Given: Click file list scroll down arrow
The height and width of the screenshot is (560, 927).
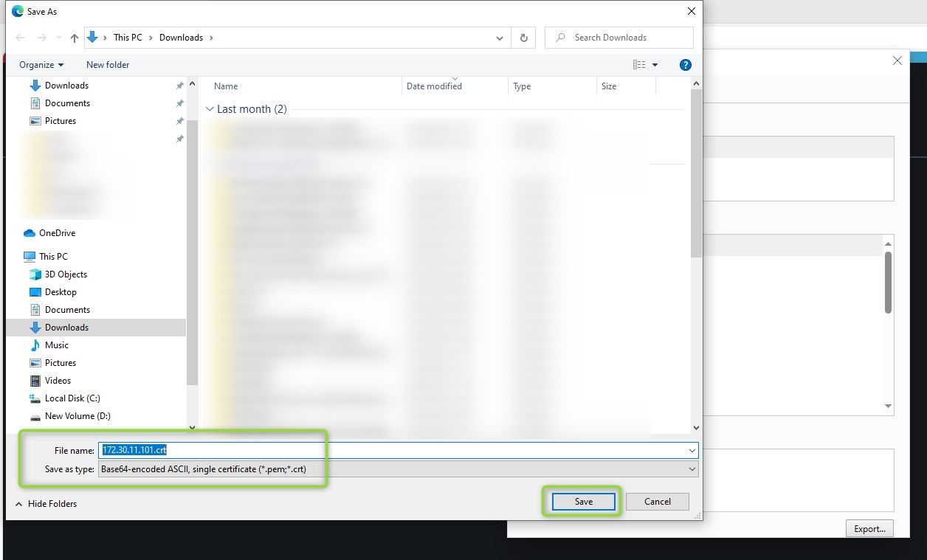Looking at the screenshot, I should tap(695, 426).
